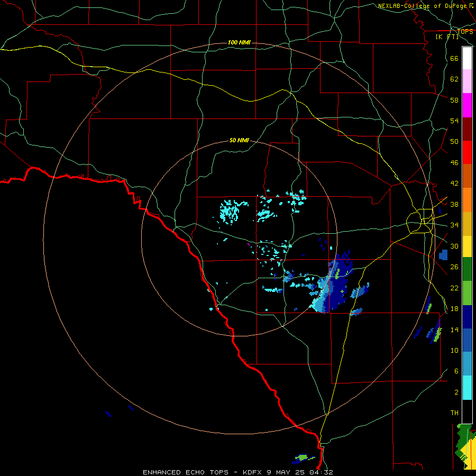
Task: Select the legend value 66
Action: pyautogui.click(x=454, y=58)
